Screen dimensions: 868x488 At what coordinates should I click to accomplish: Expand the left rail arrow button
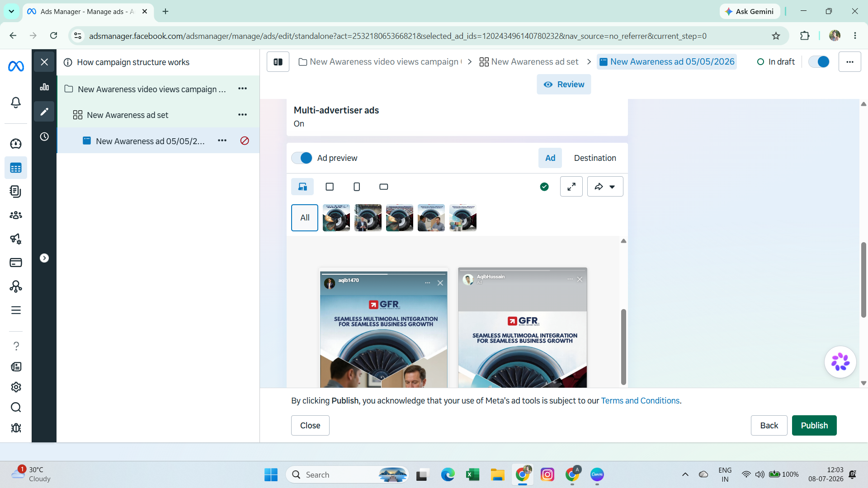[44, 258]
